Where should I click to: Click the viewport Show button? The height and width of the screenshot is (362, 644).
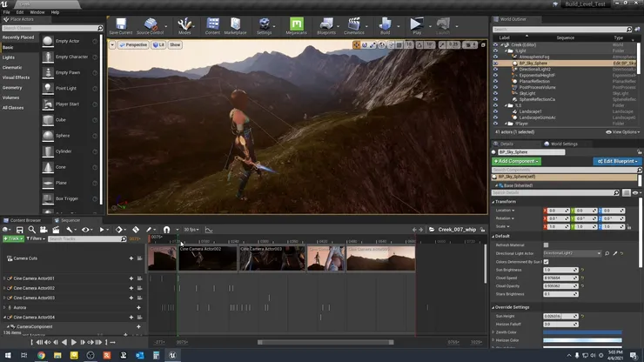pos(175,44)
